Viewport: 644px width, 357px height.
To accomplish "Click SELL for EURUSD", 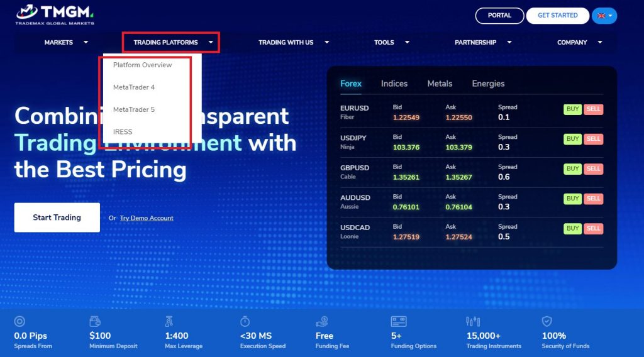I will [593, 109].
